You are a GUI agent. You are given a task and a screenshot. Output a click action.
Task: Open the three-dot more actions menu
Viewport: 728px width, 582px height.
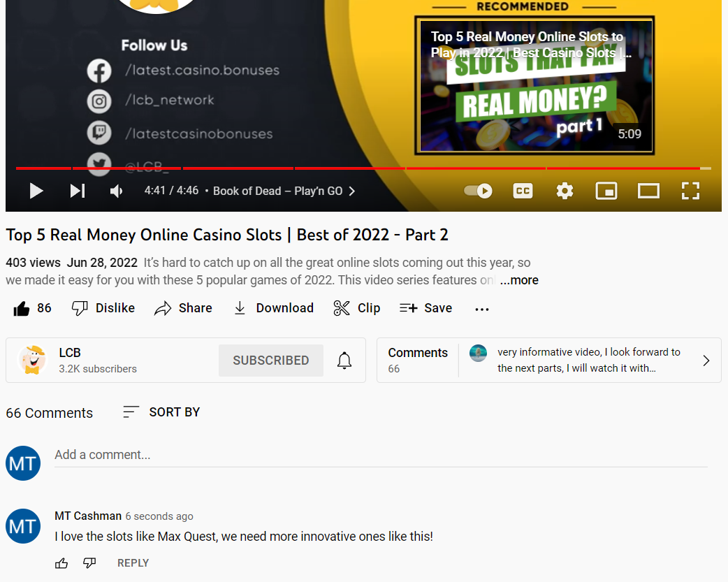coord(482,309)
